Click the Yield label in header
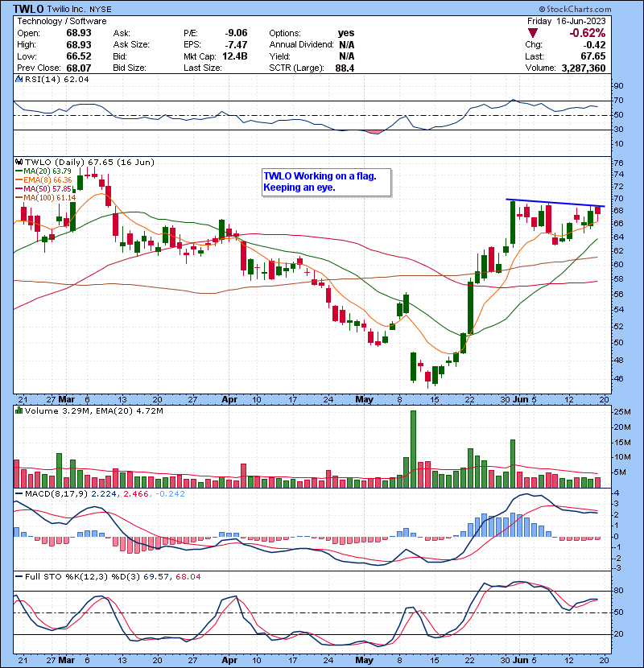644x668 pixels. [279, 56]
